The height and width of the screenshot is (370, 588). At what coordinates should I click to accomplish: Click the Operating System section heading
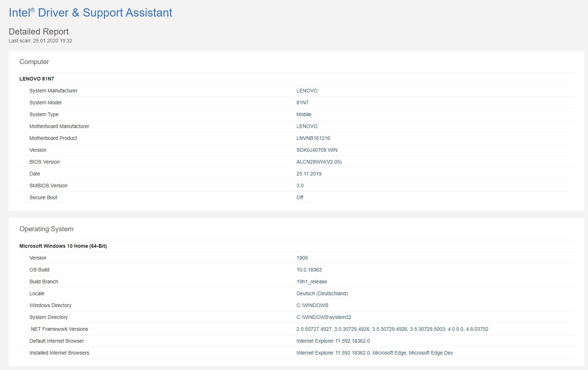46,229
